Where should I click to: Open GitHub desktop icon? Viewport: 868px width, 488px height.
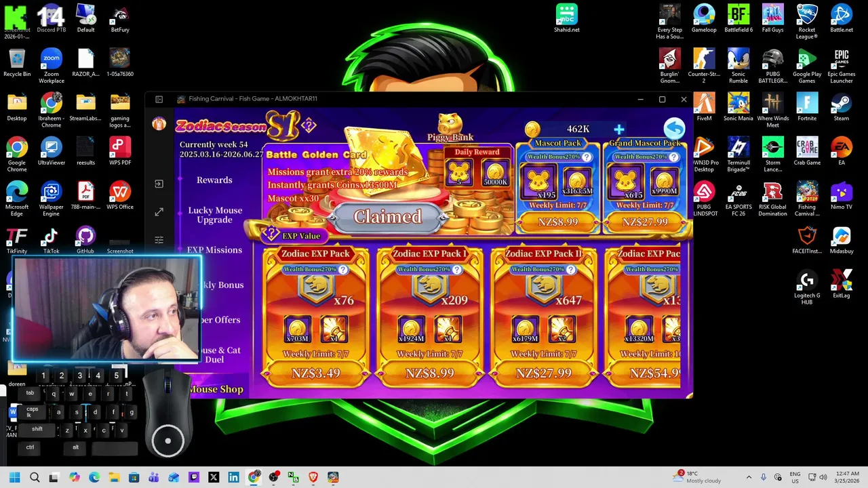[x=85, y=240]
